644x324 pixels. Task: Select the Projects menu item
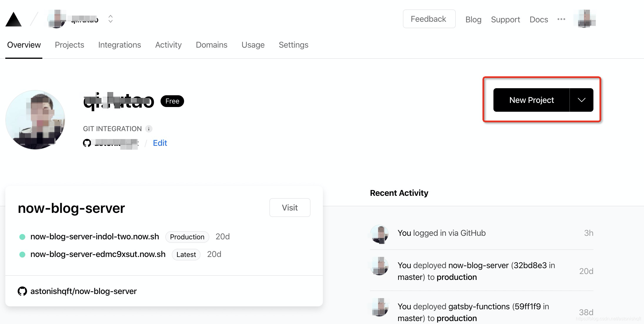tap(69, 45)
